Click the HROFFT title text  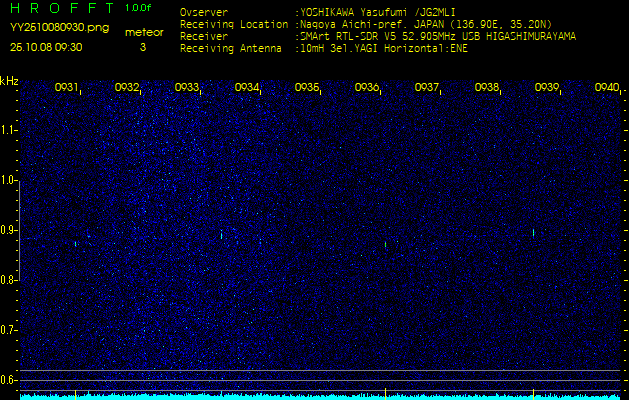pos(60,8)
